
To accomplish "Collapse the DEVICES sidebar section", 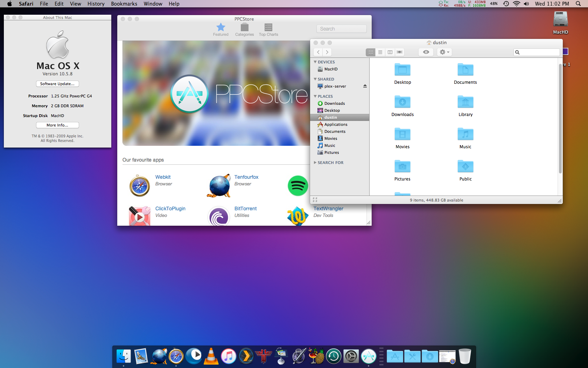I will click(315, 62).
